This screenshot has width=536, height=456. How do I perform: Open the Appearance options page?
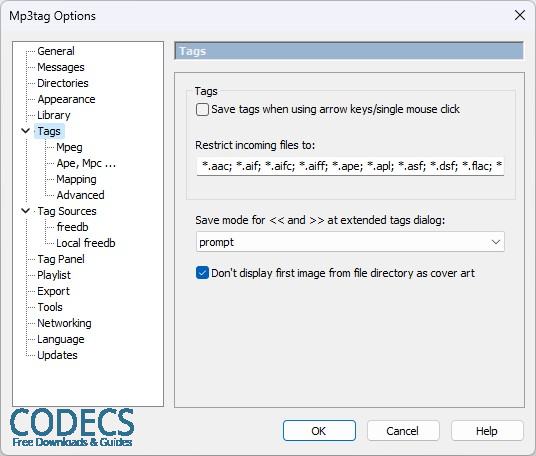click(x=66, y=99)
